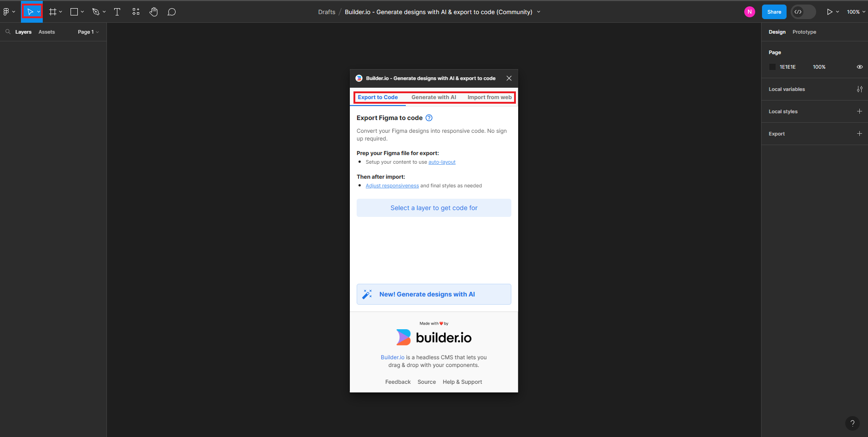Expand the shape tools dropdown arrow
The image size is (868, 437).
[82, 12]
